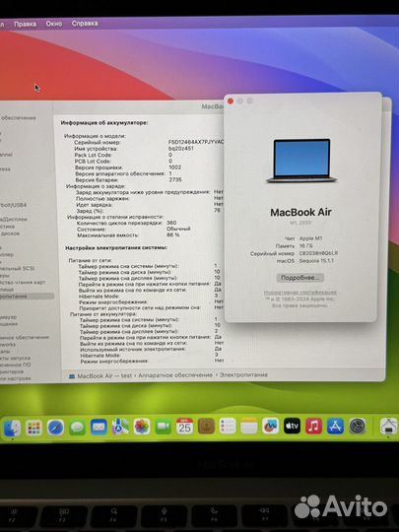Open the Mail app in the Dock

click(99, 427)
